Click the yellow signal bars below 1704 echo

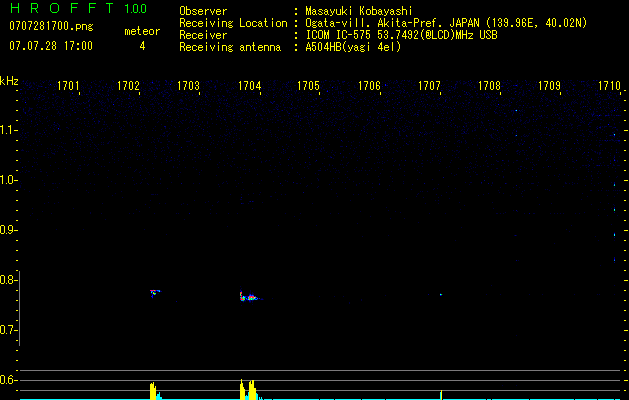click(248, 390)
